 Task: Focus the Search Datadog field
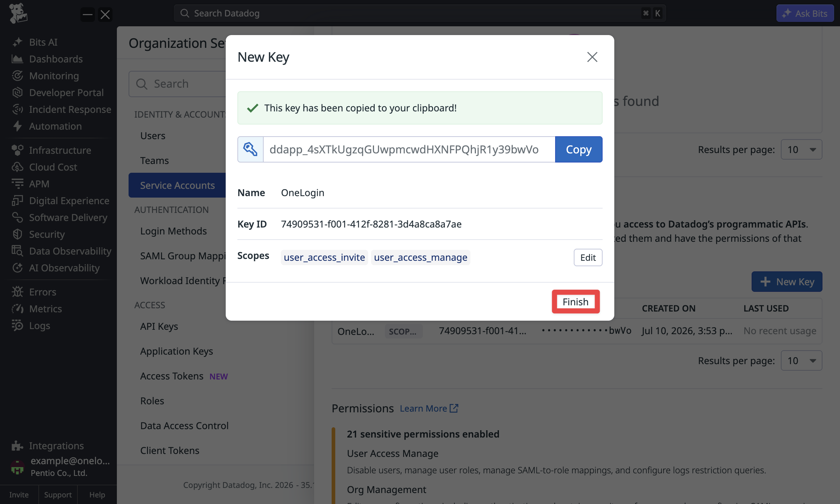click(420, 14)
